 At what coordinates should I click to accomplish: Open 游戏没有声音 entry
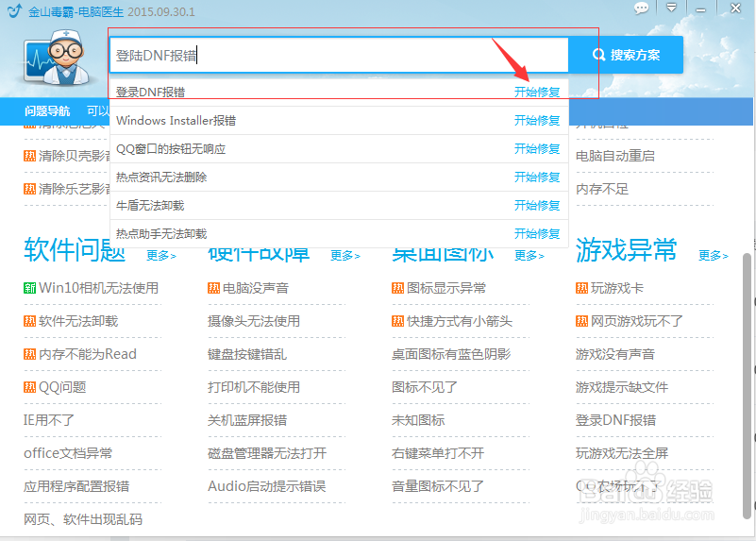click(615, 354)
